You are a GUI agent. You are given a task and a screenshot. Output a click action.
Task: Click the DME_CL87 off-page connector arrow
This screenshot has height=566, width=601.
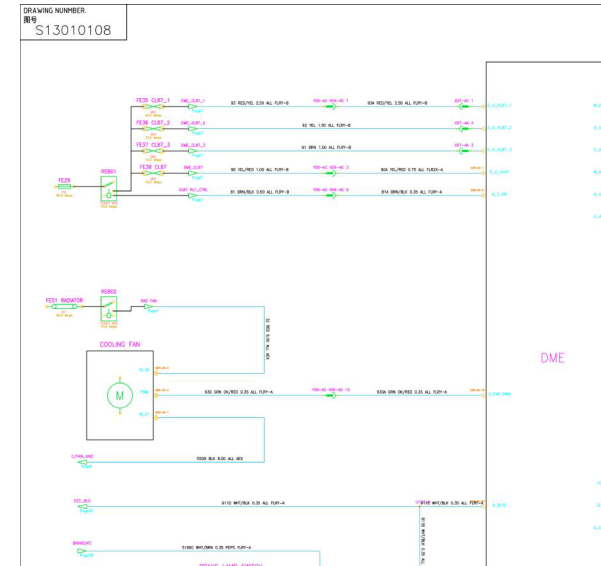[x=193, y=173]
